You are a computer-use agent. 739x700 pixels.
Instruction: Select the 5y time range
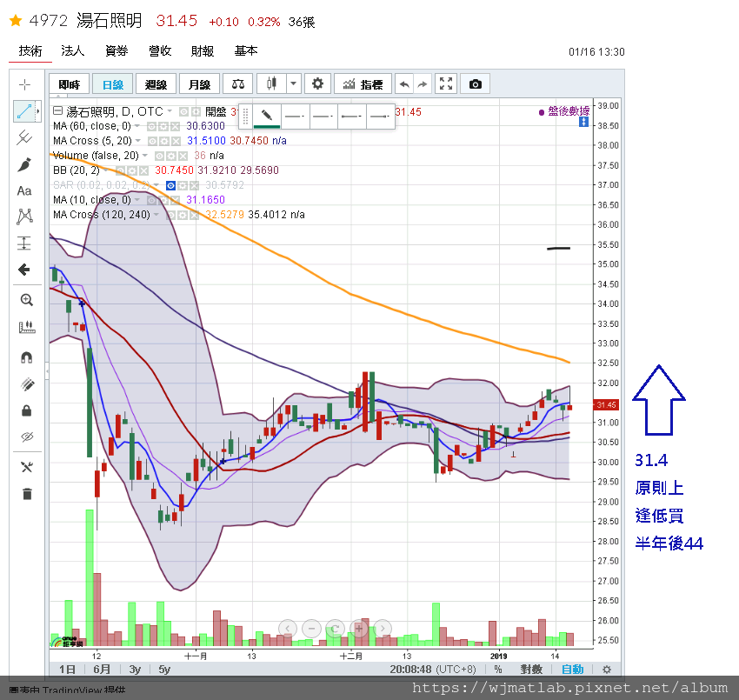point(164,670)
